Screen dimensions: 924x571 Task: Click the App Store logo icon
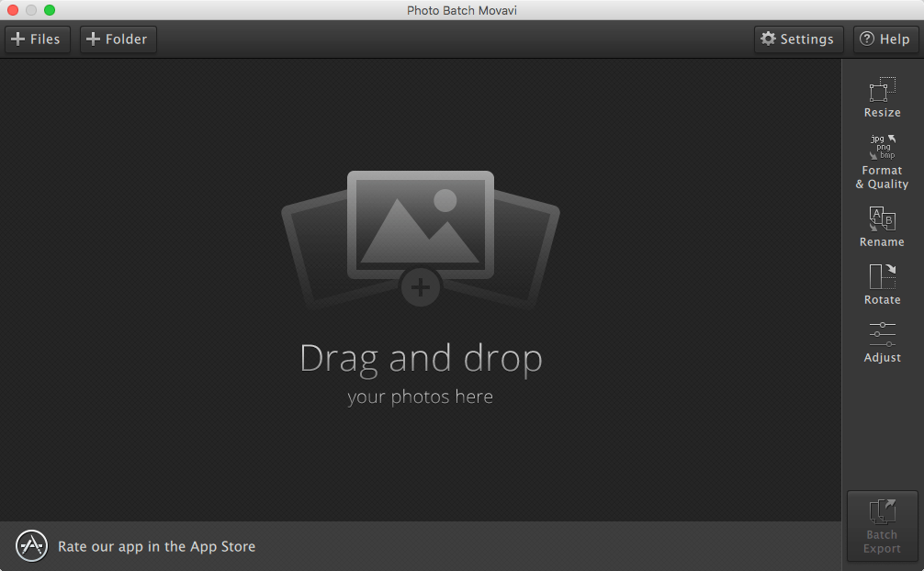[x=32, y=545]
